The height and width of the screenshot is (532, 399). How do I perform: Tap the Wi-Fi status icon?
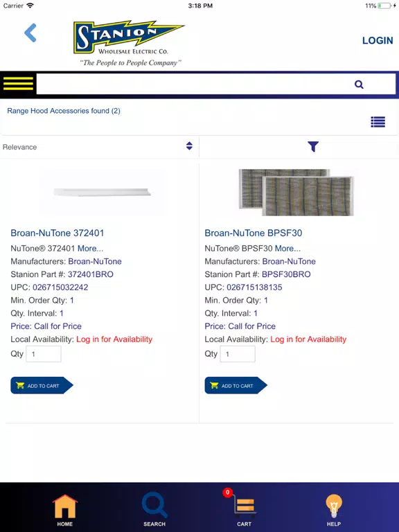(30, 6)
